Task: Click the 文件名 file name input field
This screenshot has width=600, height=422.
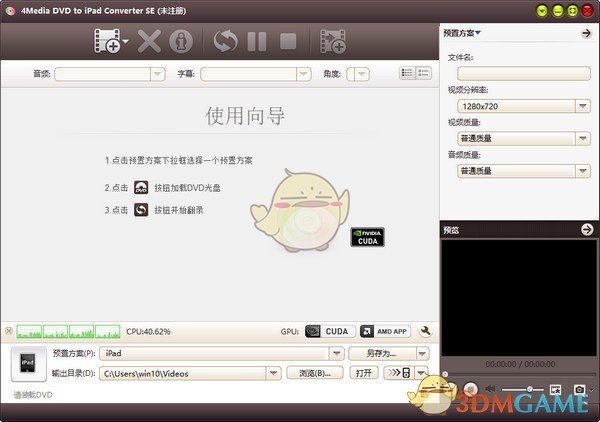Action: click(524, 73)
